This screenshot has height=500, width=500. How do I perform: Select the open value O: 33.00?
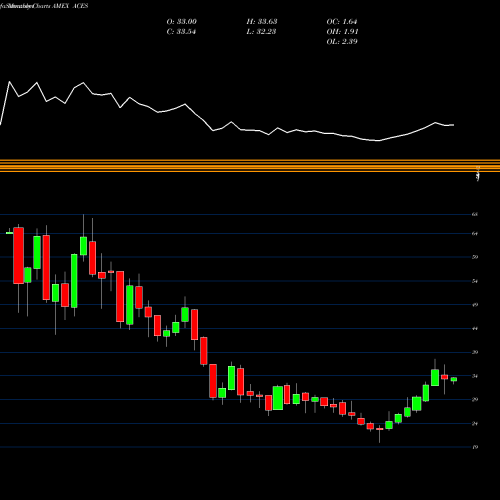pos(181,22)
